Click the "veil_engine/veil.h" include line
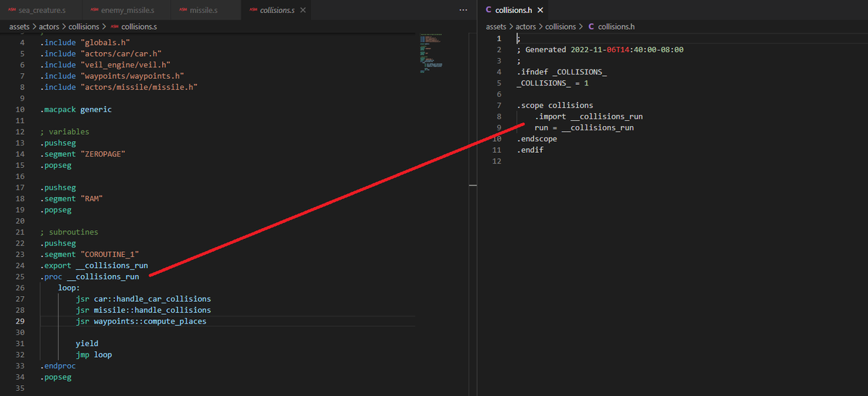868x396 pixels. (x=107, y=64)
